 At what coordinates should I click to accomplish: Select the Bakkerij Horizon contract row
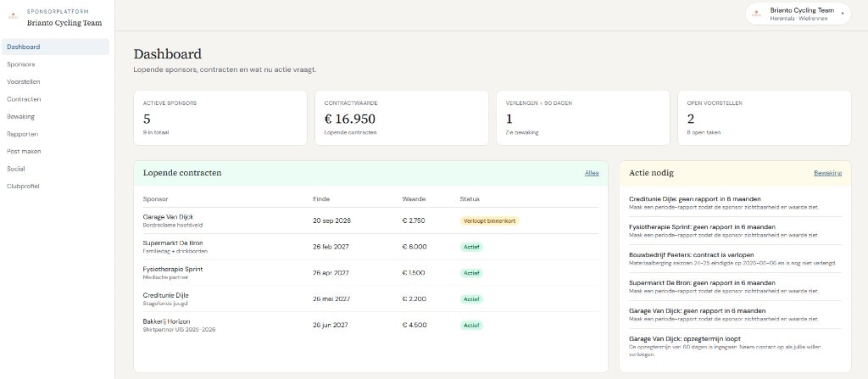(371, 326)
